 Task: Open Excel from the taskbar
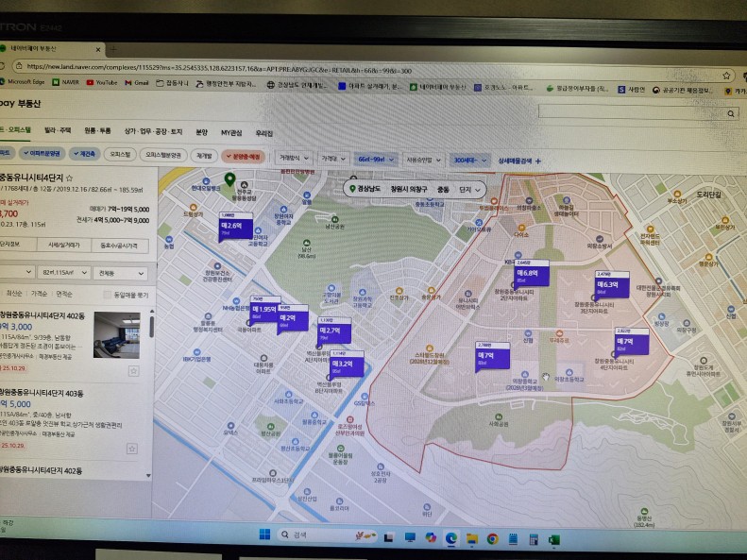coord(554,540)
